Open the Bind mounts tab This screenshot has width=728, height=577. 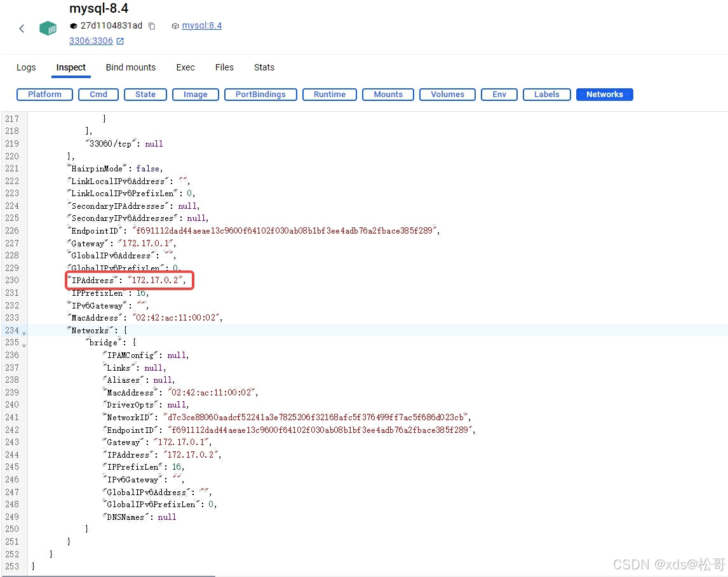(130, 67)
